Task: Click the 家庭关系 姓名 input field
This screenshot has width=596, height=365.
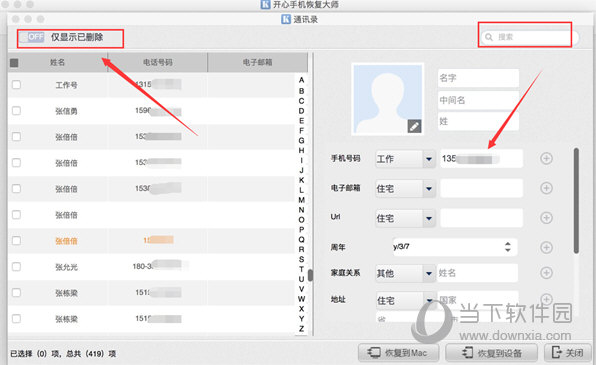Action: (477, 273)
